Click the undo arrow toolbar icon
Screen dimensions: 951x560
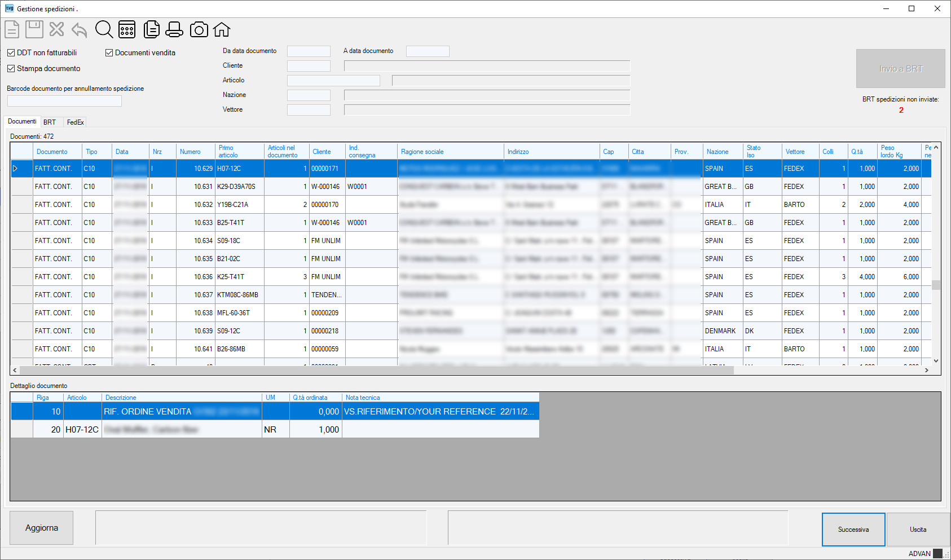[x=80, y=30]
